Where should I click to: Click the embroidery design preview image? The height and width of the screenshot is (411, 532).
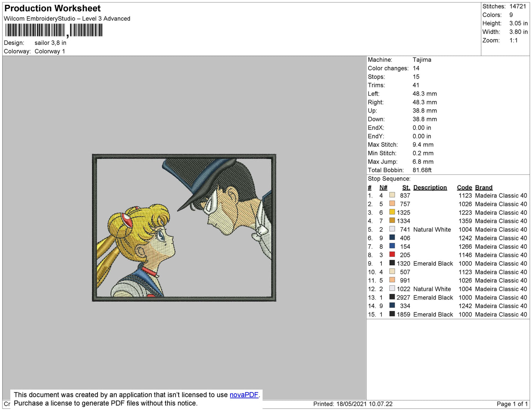pyautogui.click(x=184, y=228)
